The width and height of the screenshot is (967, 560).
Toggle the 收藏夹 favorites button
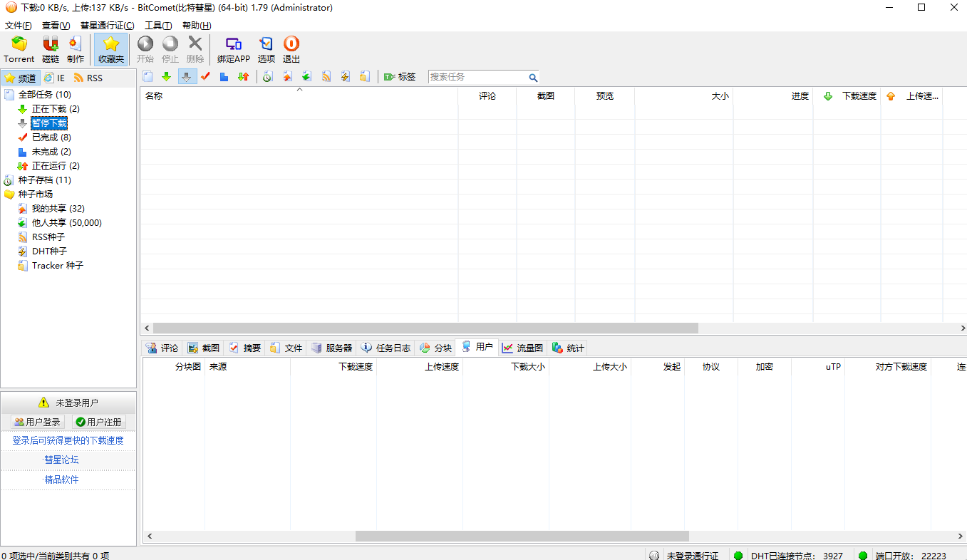(110, 48)
